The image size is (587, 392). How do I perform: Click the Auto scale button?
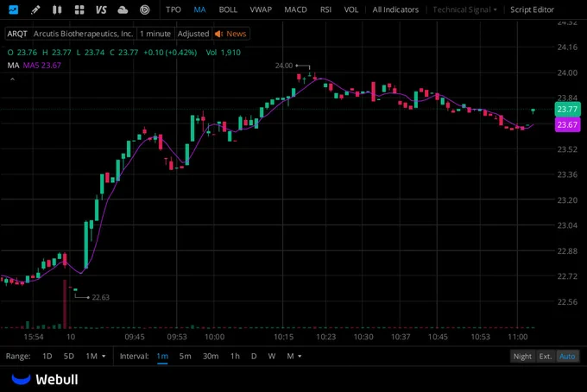(567, 356)
